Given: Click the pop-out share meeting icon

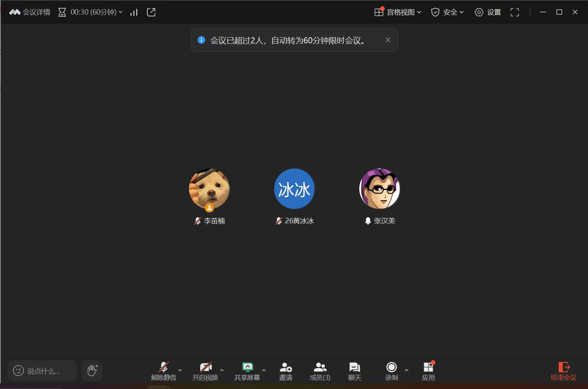Looking at the screenshot, I should click(x=151, y=12).
